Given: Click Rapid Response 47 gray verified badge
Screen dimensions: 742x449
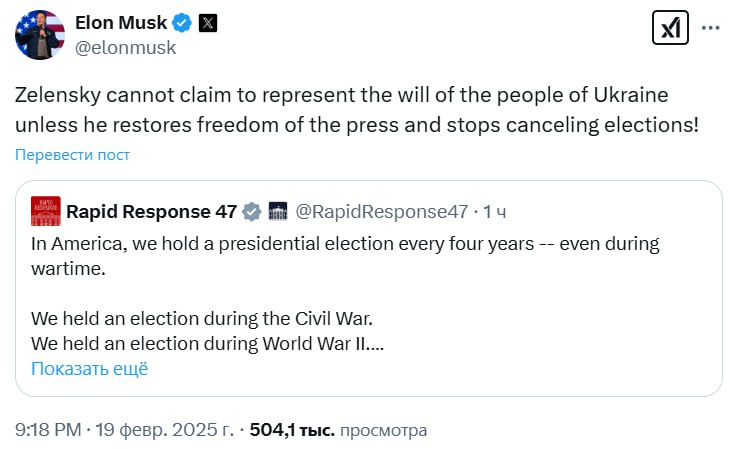Looking at the screenshot, I should [252, 211].
